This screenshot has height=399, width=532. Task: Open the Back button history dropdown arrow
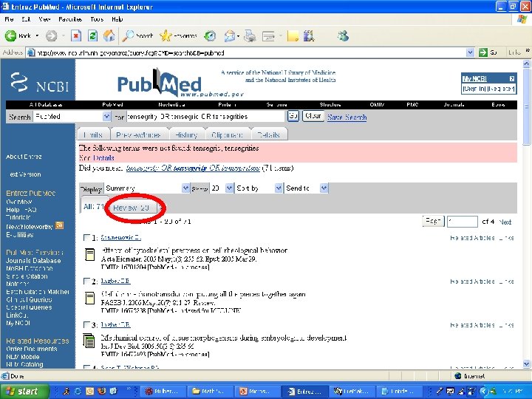click(x=37, y=35)
